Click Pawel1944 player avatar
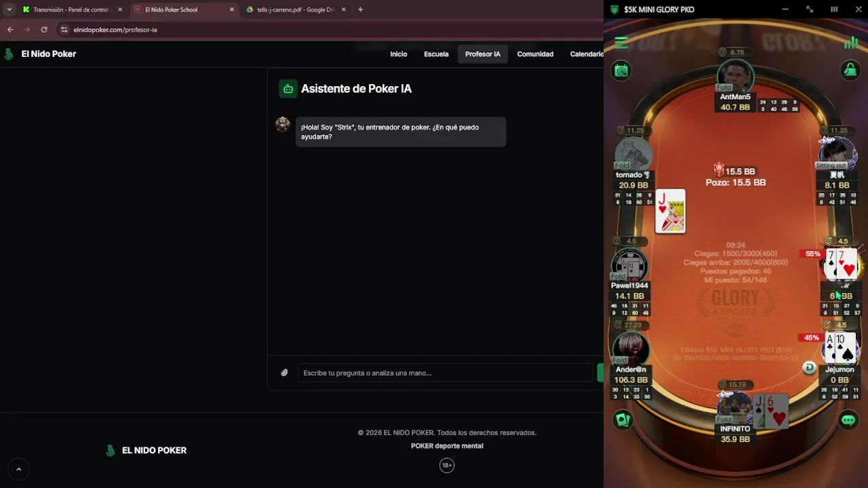868x488 pixels. tap(630, 265)
